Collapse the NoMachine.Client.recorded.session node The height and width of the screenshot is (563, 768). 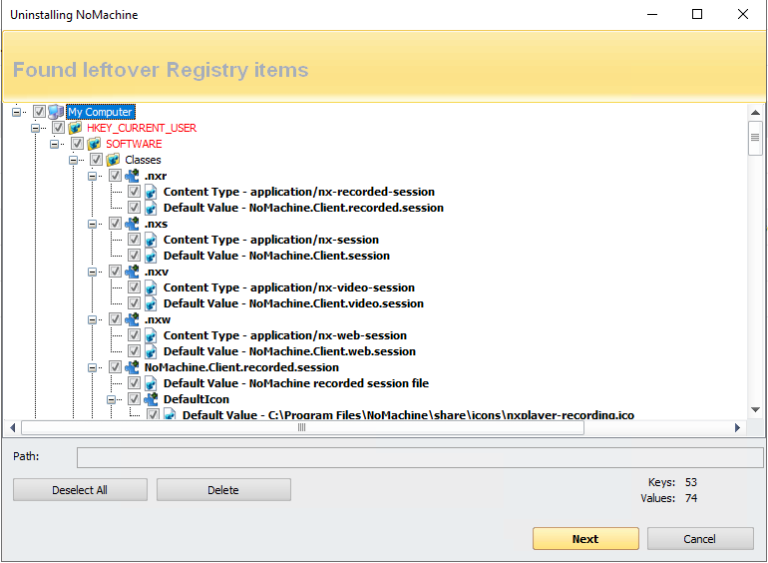(x=92, y=367)
